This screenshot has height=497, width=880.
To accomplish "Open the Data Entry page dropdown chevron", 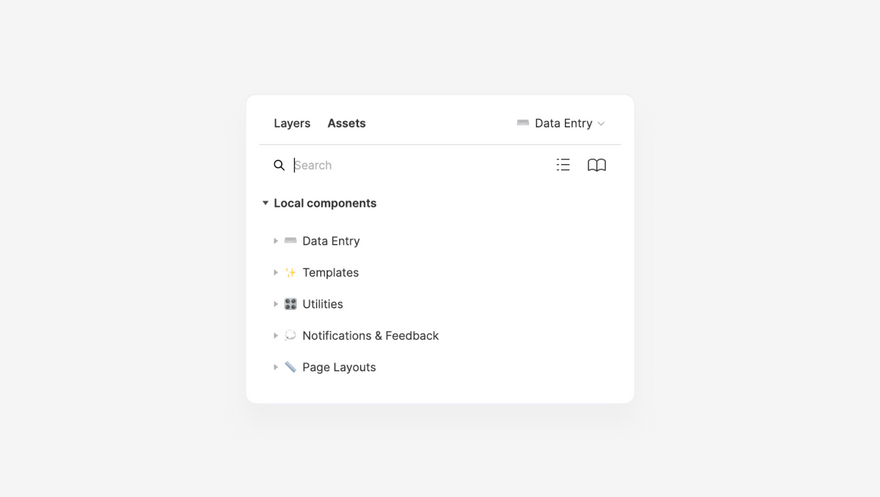I will tap(601, 124).
